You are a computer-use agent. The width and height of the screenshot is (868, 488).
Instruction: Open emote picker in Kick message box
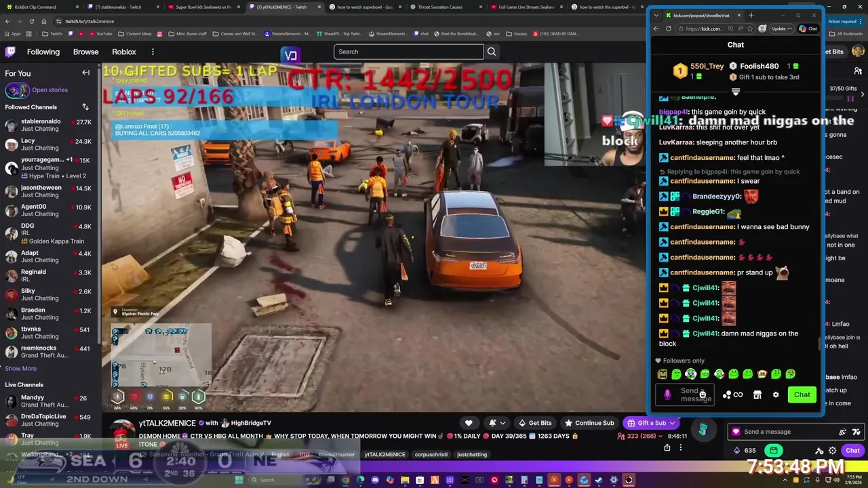click(703, 394)
